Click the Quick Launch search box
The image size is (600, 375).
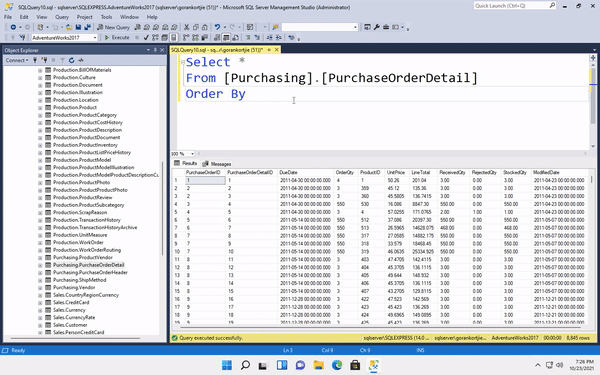[515, 6]
